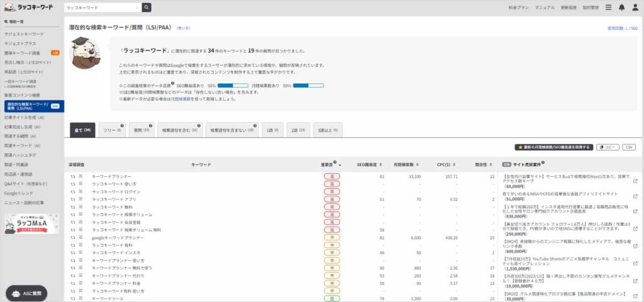This screenshot has width=644, height=302.
Task: Open 料金プラン in the top bar
Action: pyautogui.click(x=518, y=8)
